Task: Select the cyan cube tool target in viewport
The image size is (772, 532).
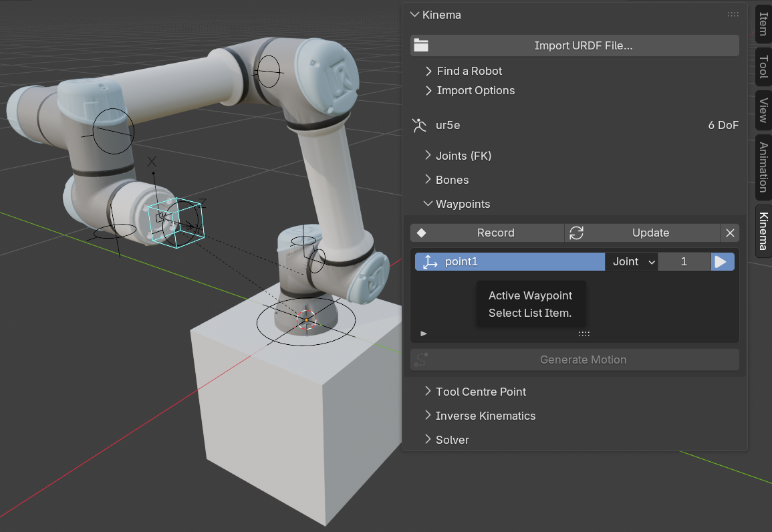Action: point(176,223)
